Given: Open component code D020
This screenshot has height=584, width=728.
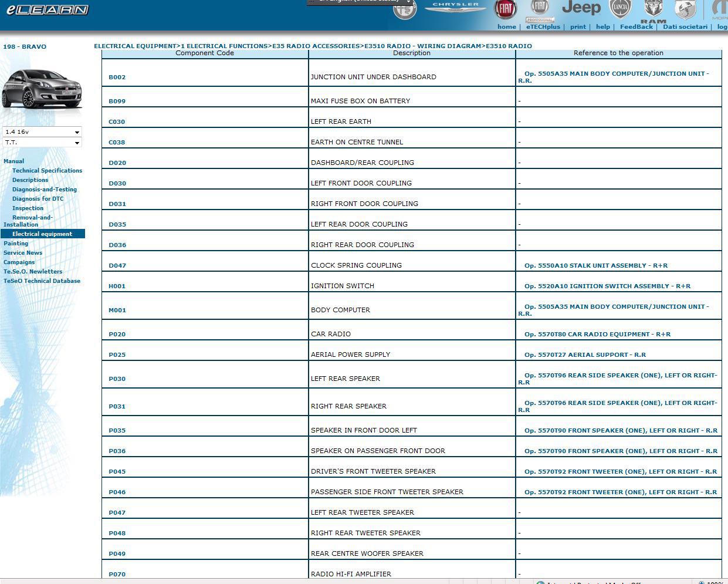Looking at the screenshot, I should [117, 163].
